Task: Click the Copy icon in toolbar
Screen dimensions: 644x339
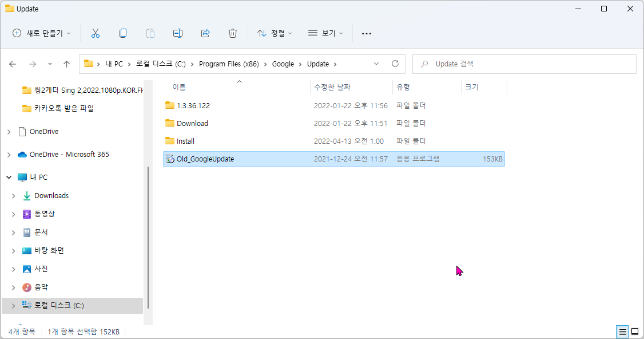Action: [x=123, y=33]
